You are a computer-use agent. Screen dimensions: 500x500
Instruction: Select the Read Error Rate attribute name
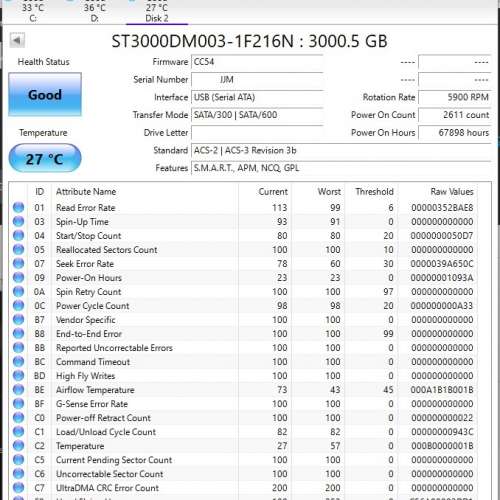(86, 208)
